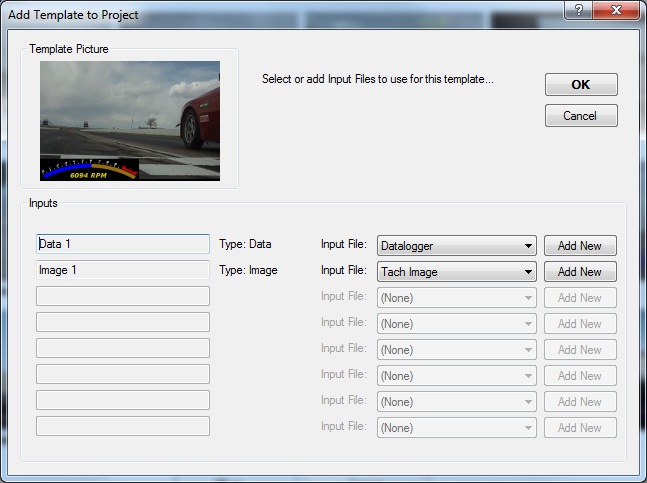Open the fourth row's (None) input file dropdown
Viewport: 647px width, 483px height.
click(456, 324)
